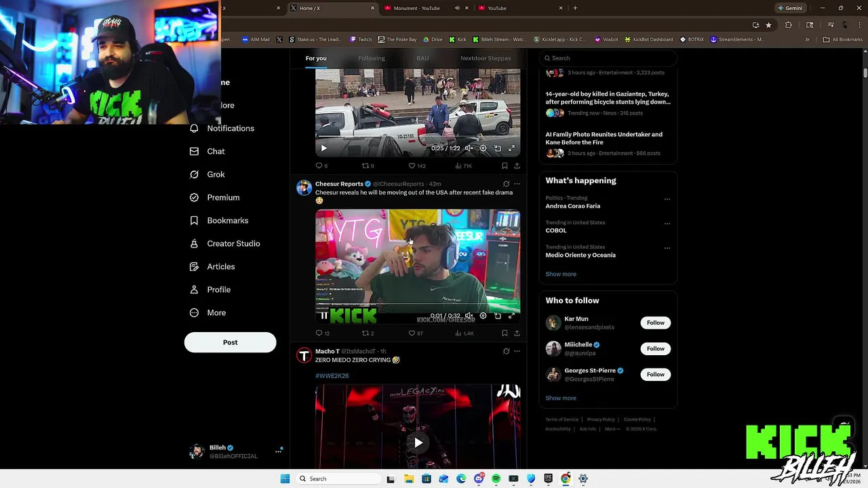Image resolution: width=868 pixels, height=488 pixels.
Task: Click the X Search field
Action: pyautogui.click(x=608, y=58)
